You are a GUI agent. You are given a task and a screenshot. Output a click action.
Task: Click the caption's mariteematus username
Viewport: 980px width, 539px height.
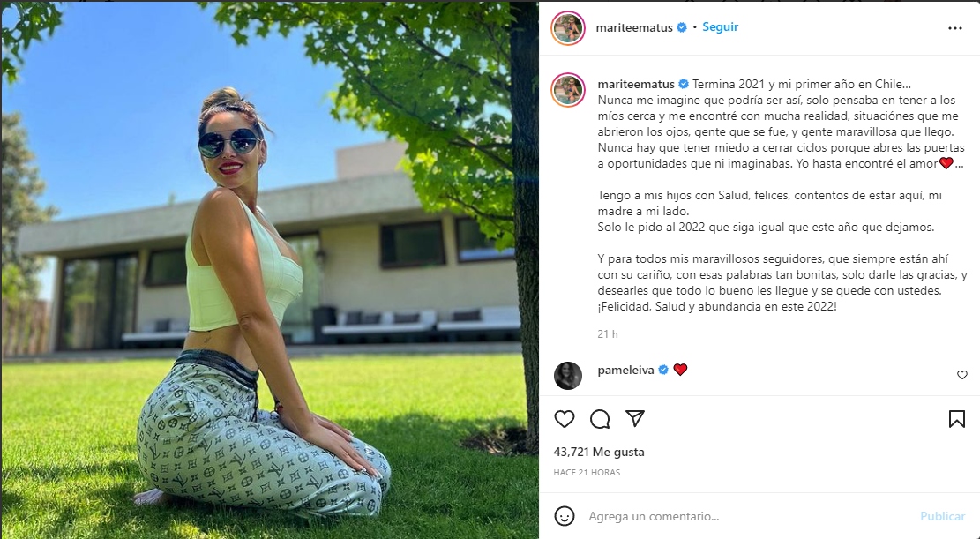636,84
